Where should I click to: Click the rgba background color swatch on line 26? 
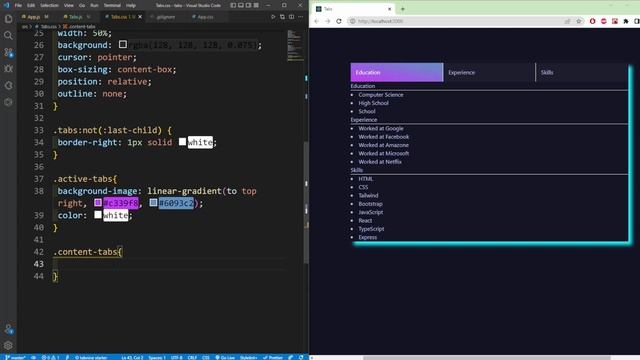[x=122, y=44]
